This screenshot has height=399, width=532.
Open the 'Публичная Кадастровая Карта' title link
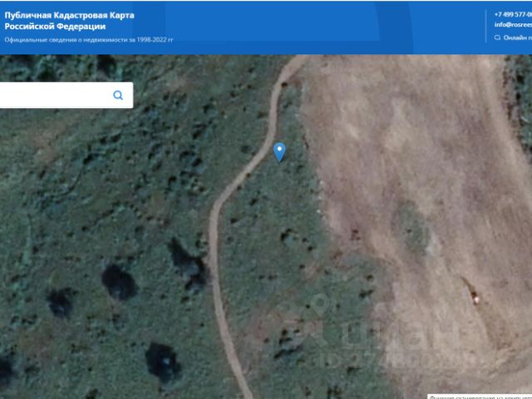pyautogui.click(x=69, y=16)
